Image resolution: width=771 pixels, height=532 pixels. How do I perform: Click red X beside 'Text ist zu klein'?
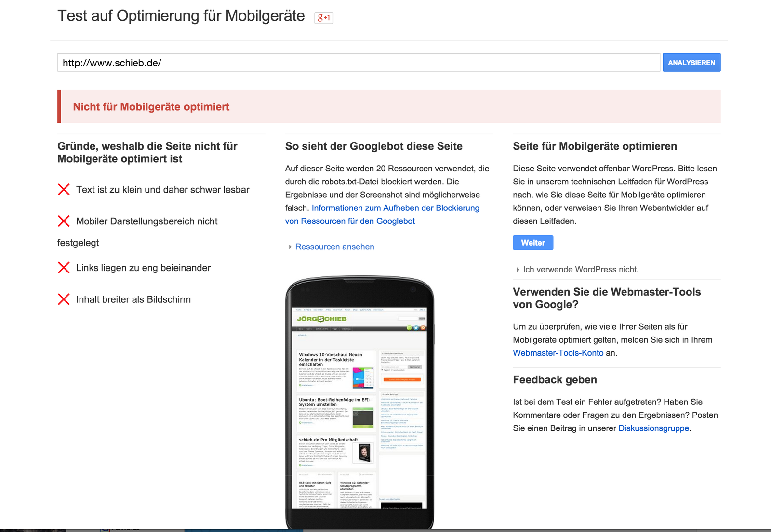point(64,189)
